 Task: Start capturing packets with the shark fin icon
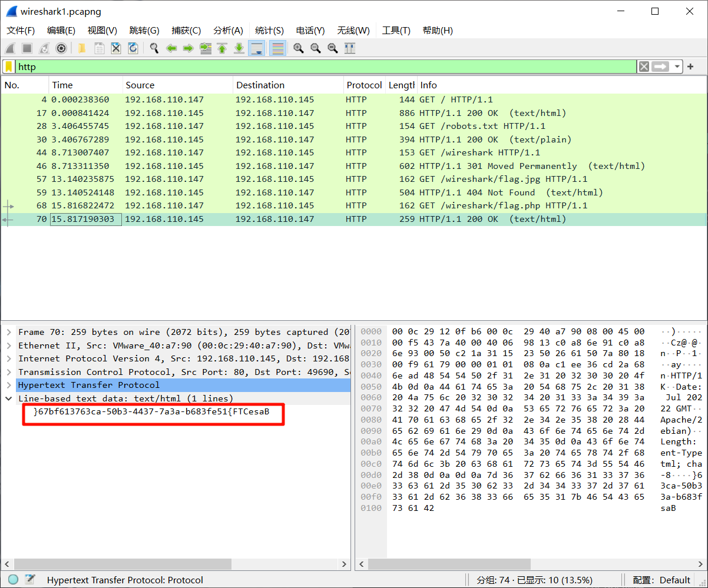[x=11, y=48]
